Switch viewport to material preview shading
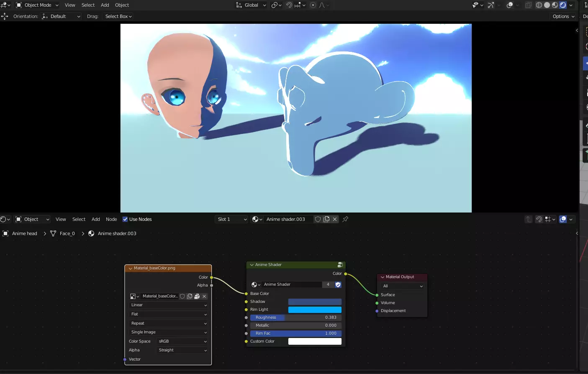The image size is (588, 374). (x=555, y=5)
